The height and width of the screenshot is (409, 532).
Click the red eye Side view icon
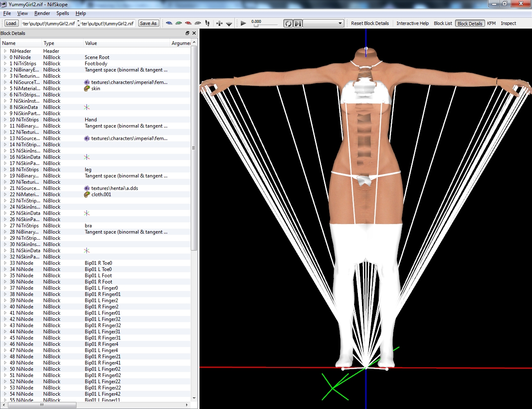click(x=188, y=23)
